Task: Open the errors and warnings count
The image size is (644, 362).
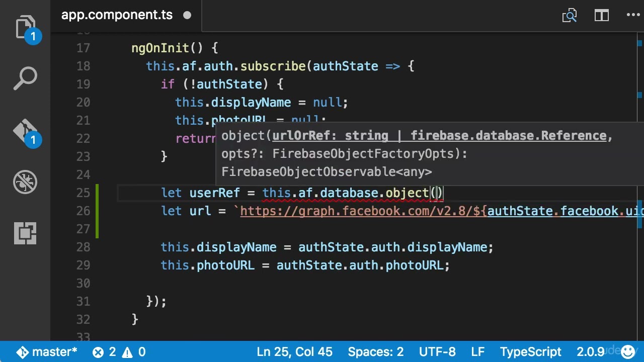Action: pos(119,352)
